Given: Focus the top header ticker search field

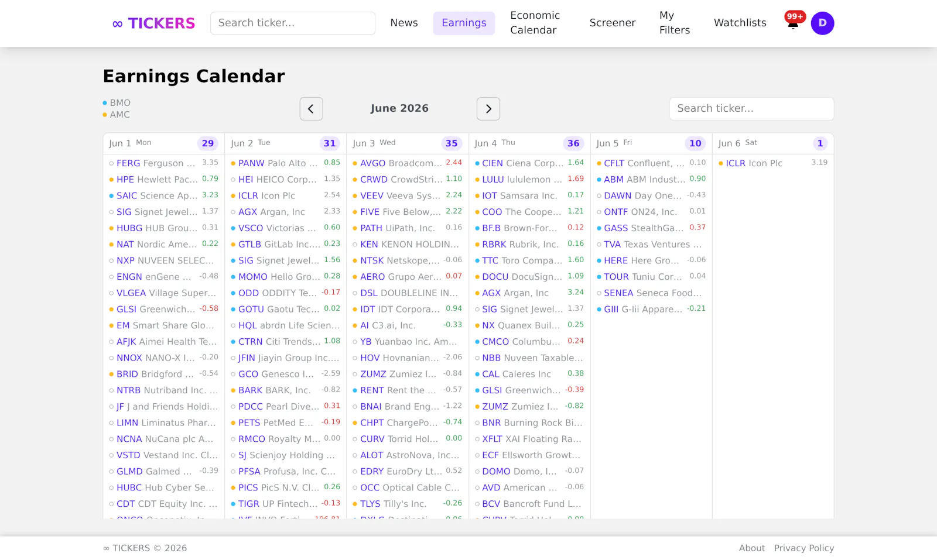Looking at the screenshot, I should point(293,23).
